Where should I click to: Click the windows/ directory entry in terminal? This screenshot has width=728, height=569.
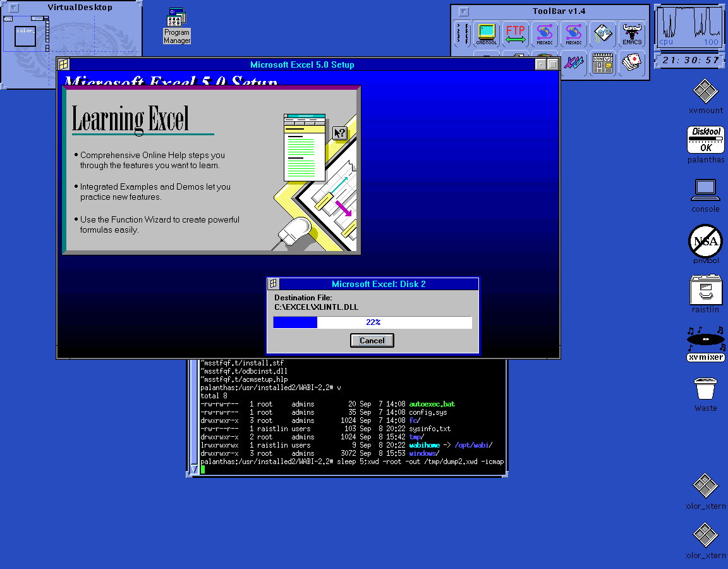click(424, 453)
